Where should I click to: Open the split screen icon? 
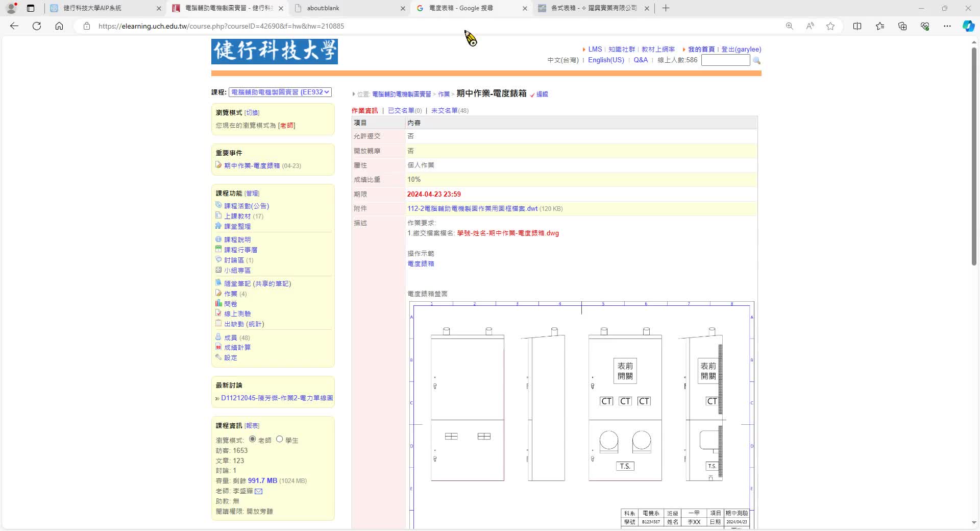point(857,26)
